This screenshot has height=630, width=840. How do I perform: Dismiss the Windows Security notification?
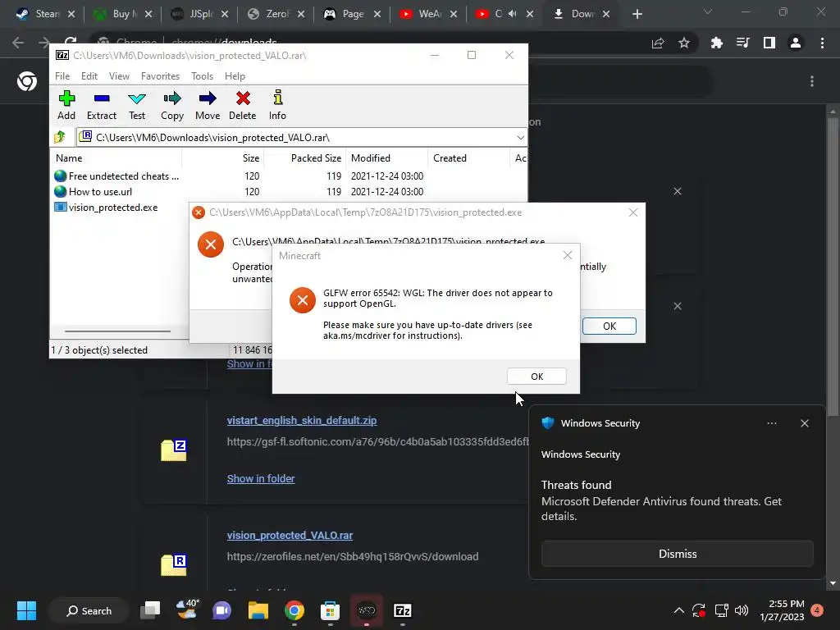677,554
